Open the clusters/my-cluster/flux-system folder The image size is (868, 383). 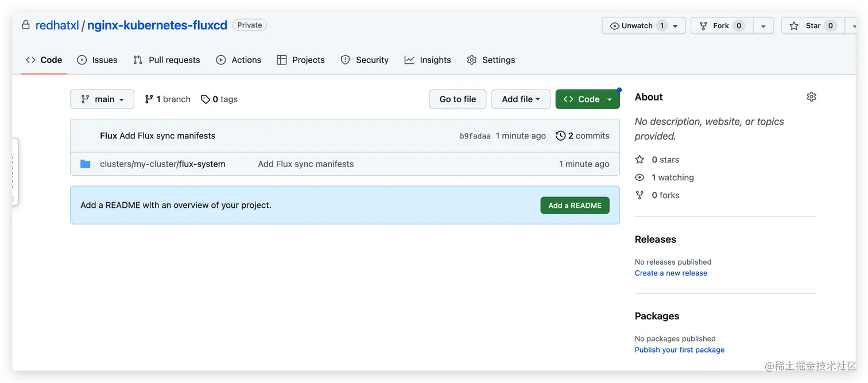point(162,164)
